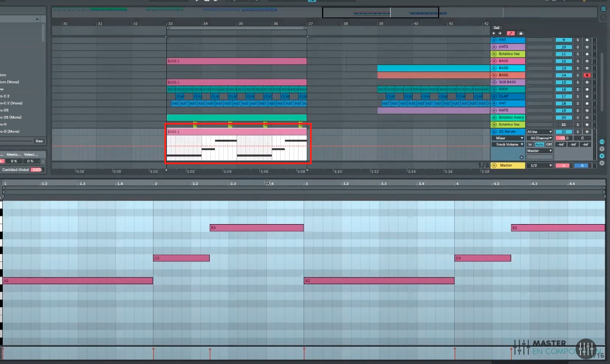Click plus icon in 22 Serum track
610x364 pixels.
[x=521, y=157]
